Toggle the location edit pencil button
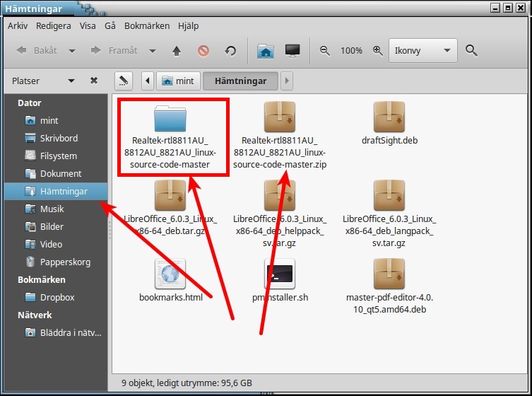 point(124,81)
